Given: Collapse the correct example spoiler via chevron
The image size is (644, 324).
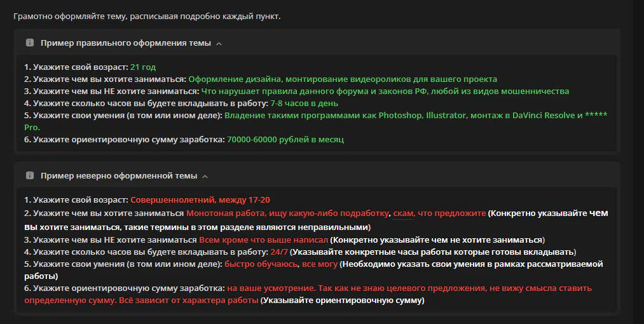Looking at the screenshot, I should [219, 44].
